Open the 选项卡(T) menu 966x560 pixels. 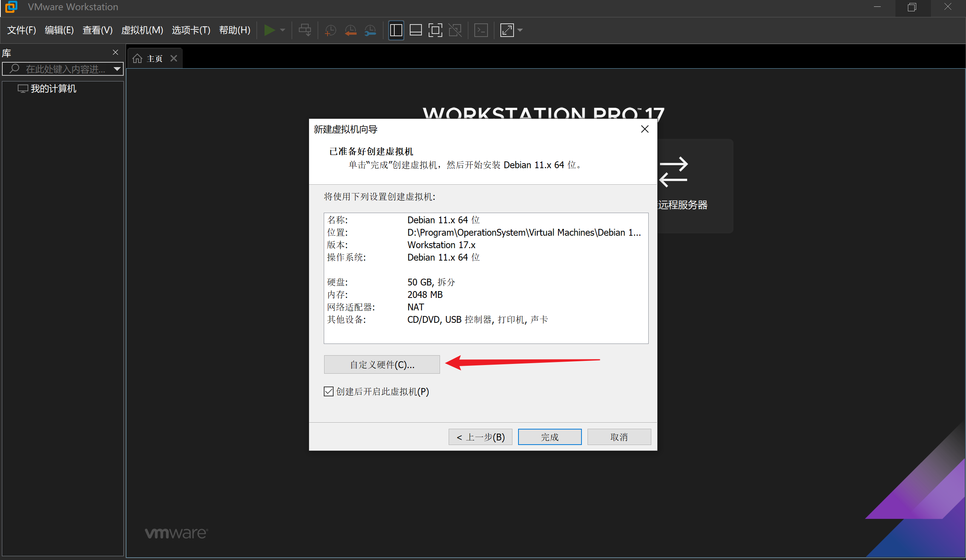191,30
